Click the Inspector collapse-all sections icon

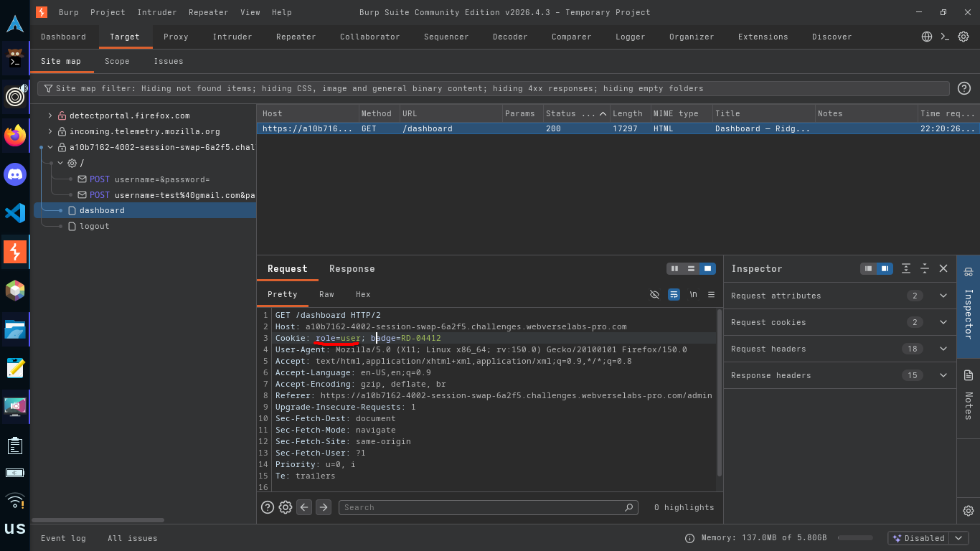coord(925,268)
